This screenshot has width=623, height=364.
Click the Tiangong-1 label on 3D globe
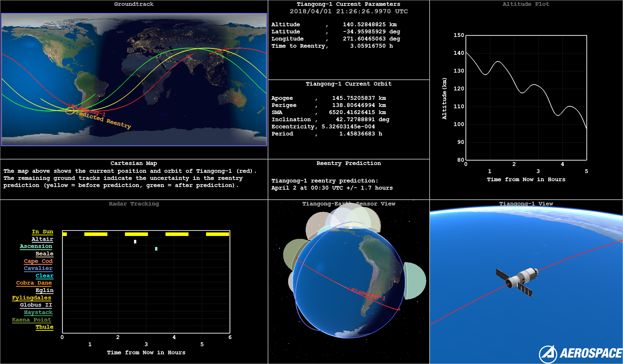[x=368, y=294]
